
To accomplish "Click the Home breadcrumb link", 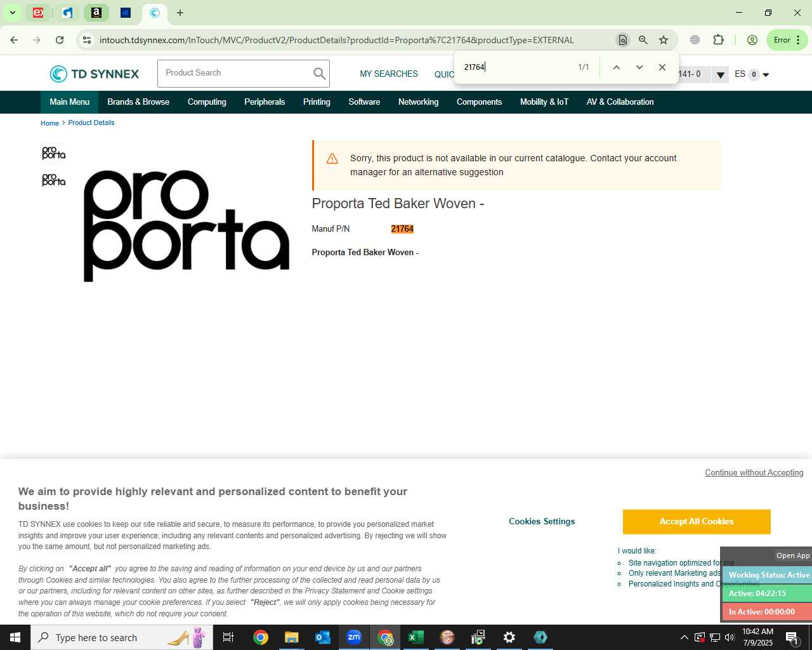I will click(x=49, y=123).
